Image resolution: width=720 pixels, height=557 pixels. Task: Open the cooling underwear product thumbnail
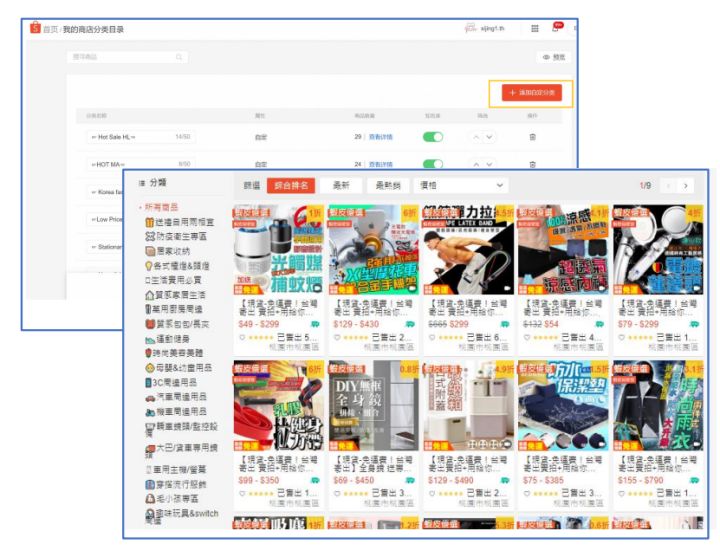(x=563, y=249)
